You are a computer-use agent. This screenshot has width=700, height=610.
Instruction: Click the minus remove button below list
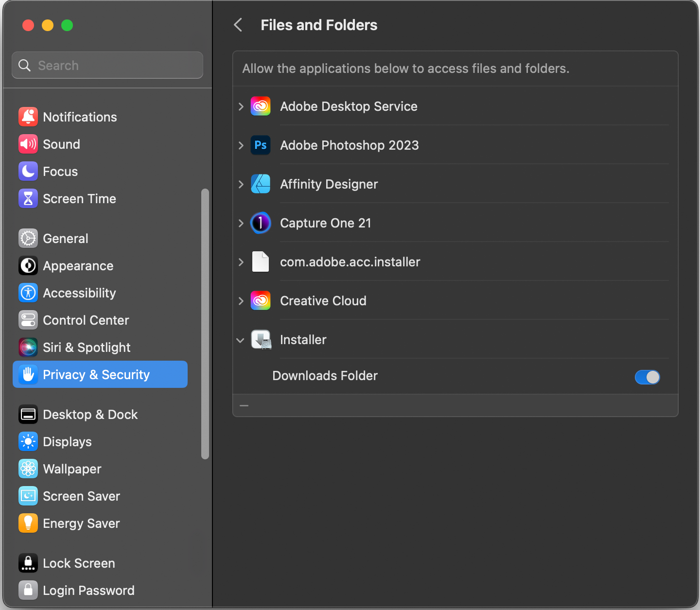(244, 405)
